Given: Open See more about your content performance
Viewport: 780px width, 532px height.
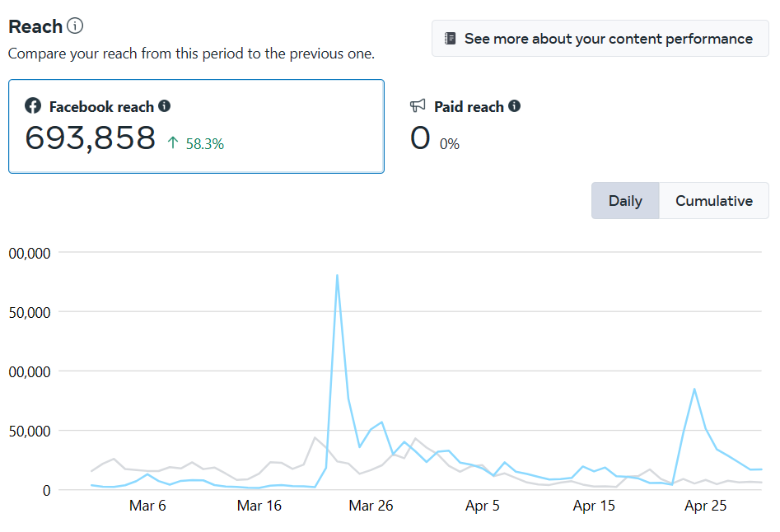Looking at the screenshot, I should point(600,39).
